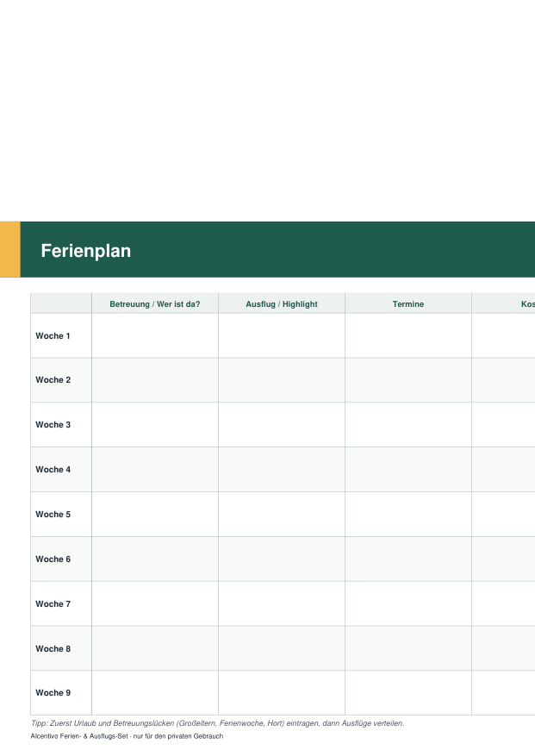Click the Woche 6 row label
Image resolution: width=535 pixels, height=756 pixels.
point(53,559)
